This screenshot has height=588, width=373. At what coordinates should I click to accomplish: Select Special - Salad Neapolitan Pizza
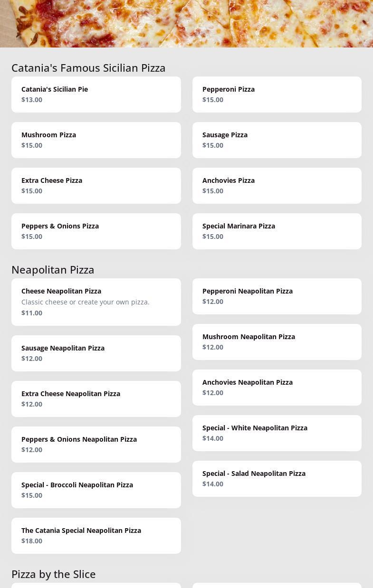tap(277, 479)
